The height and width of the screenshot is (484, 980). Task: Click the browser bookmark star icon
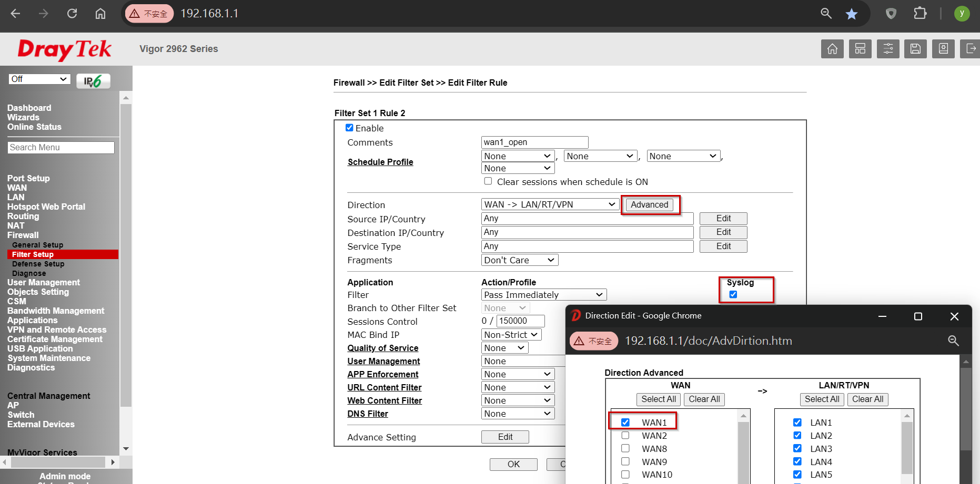(851, 14)
